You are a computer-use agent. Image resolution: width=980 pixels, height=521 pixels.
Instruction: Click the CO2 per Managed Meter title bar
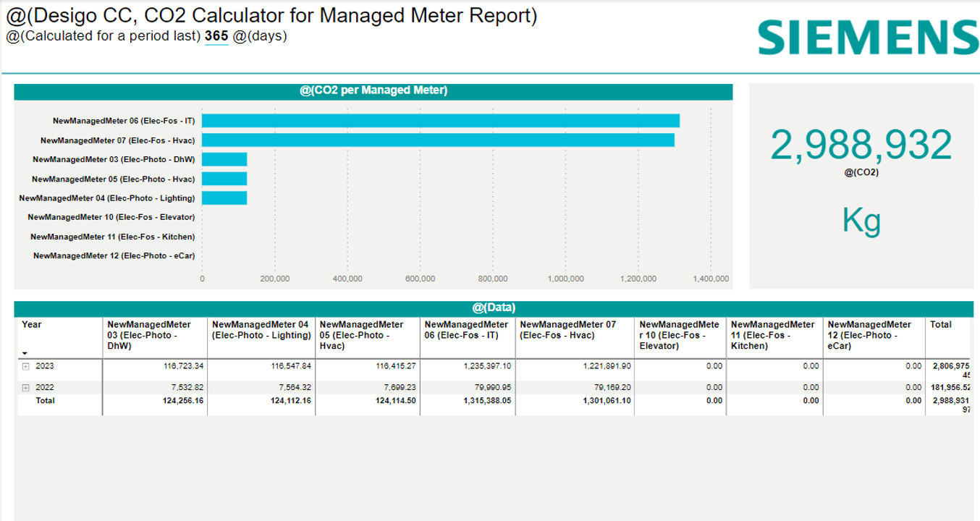pyautogui.click(x=373, y=91)
